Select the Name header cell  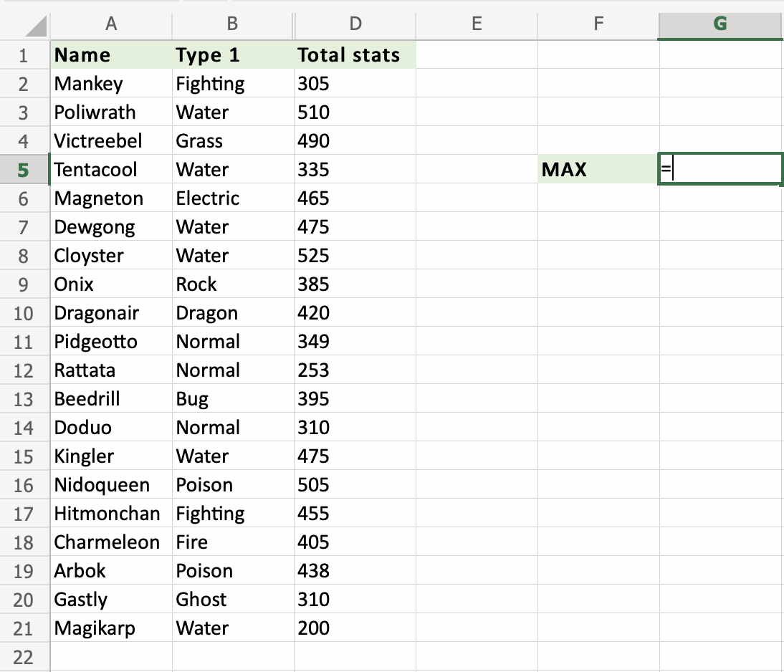[111, 54]
